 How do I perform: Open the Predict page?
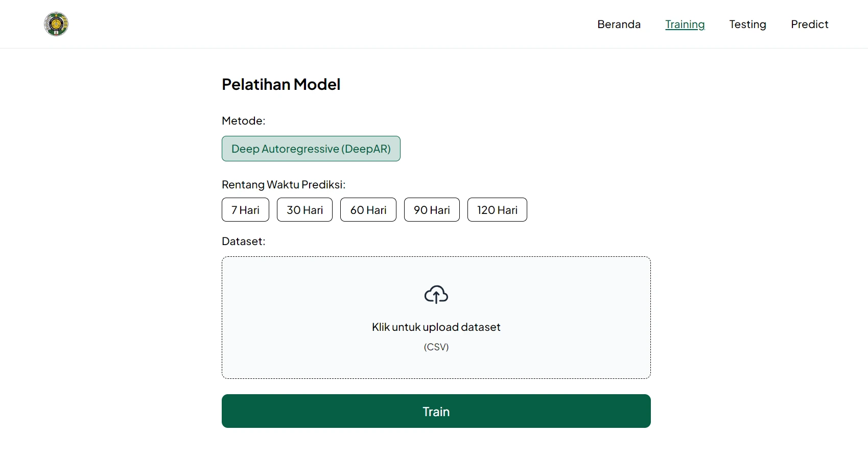point(809,24)
